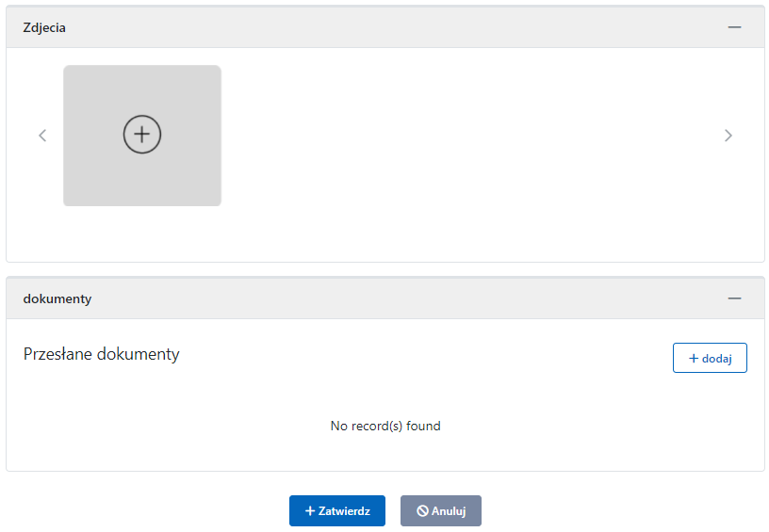Collapse the Zdjecia panel with minus icon
The height and width of the screenshot is (532, 769).
[x=734, y=27]
